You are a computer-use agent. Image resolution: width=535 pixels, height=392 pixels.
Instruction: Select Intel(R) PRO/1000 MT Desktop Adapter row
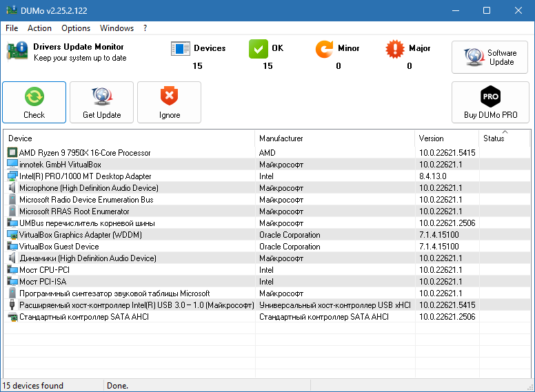click(x=267, y=176)
